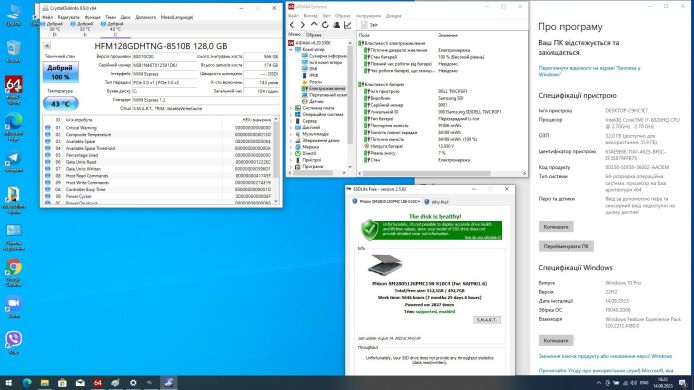
Task: Expand Server node in AIDA64 tree
Action: (291, 121)
